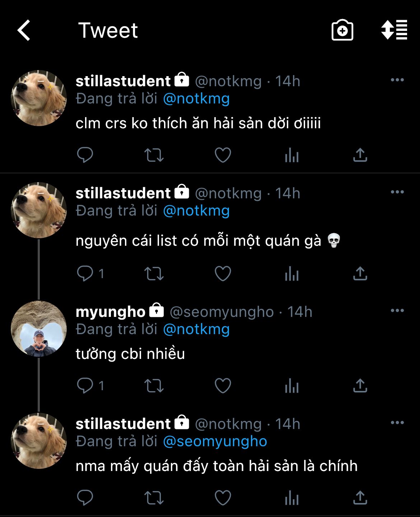
Task: Share myungho's 'tưởng cbi nhiều' reply
Action: [x=360, y=386]
